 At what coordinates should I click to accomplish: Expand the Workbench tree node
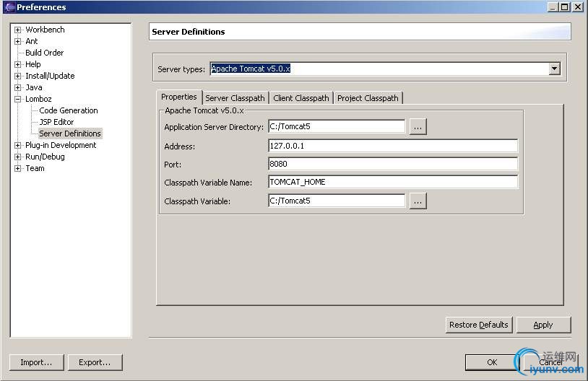click(x=17, y=30)
